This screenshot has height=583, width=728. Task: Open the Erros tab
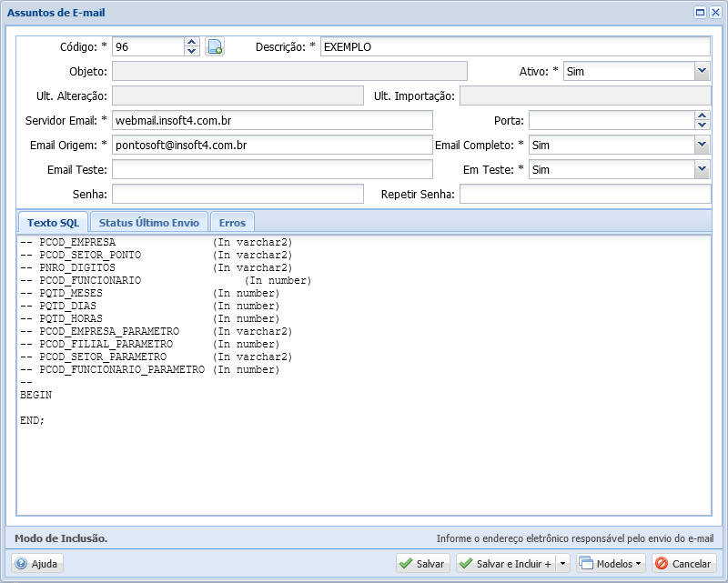click(232, 222)
